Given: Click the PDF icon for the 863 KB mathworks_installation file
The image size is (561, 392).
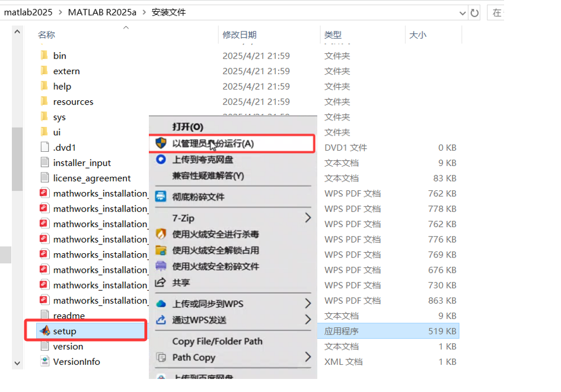Looking at the screenshot, I should 44,299.
